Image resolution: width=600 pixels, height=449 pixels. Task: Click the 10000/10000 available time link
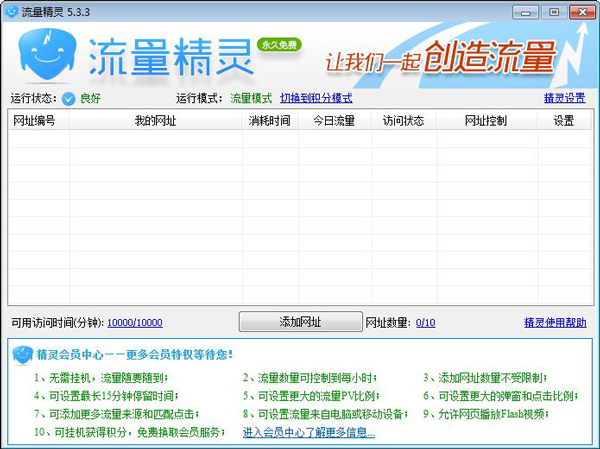point(135,323)
